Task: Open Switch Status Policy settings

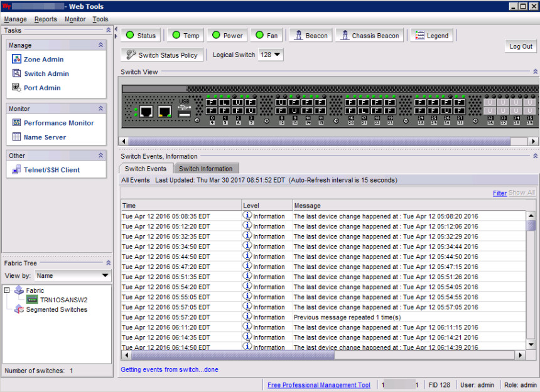Action: (162, 55)
